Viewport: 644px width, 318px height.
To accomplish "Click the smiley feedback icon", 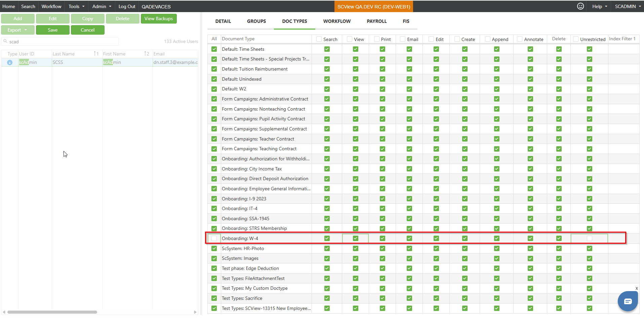I will coord(580,6).
